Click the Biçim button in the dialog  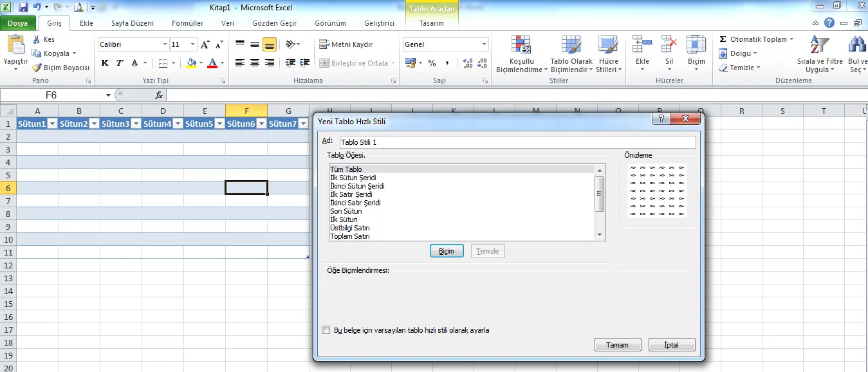(447, 251)
